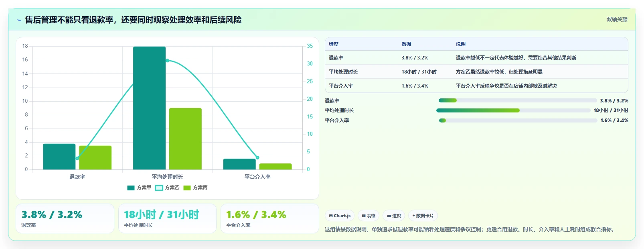
Task: Click table value 3.8% / 3.2%
Action: 415,58
